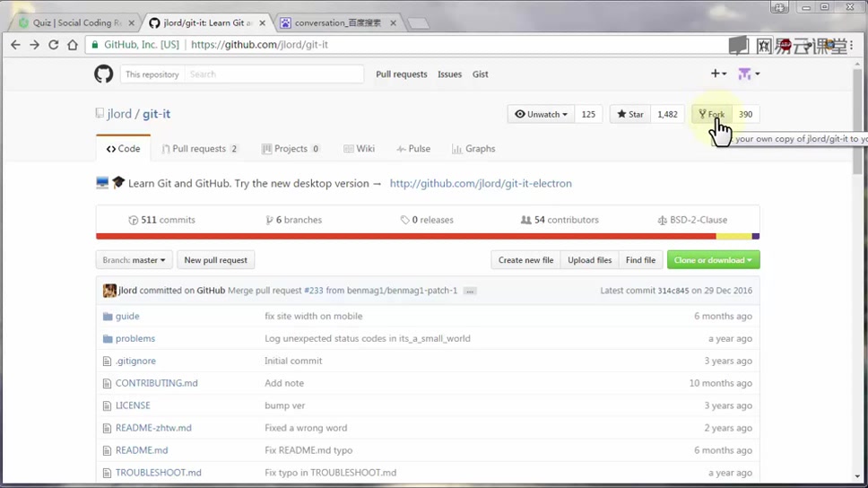Screen dimensions: 868x488
Task: Click Pull requests in the top navigation
Action: [x=402, y=74]
